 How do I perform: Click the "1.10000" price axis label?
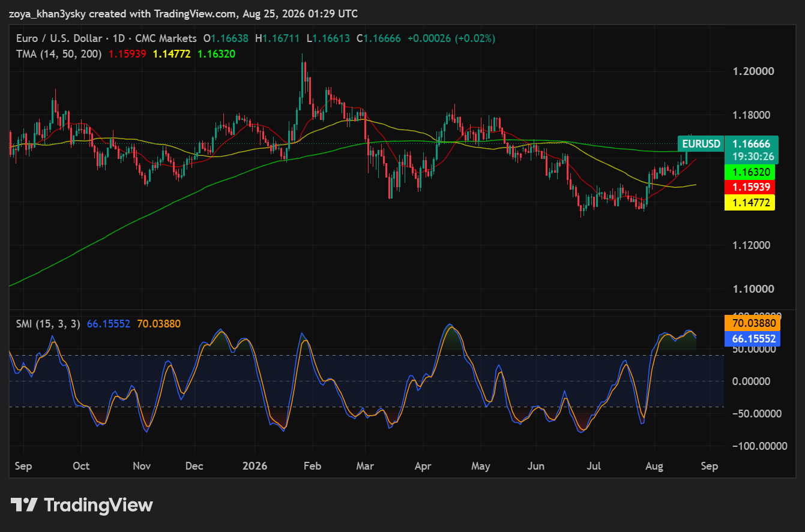click(x=753, y=289)
